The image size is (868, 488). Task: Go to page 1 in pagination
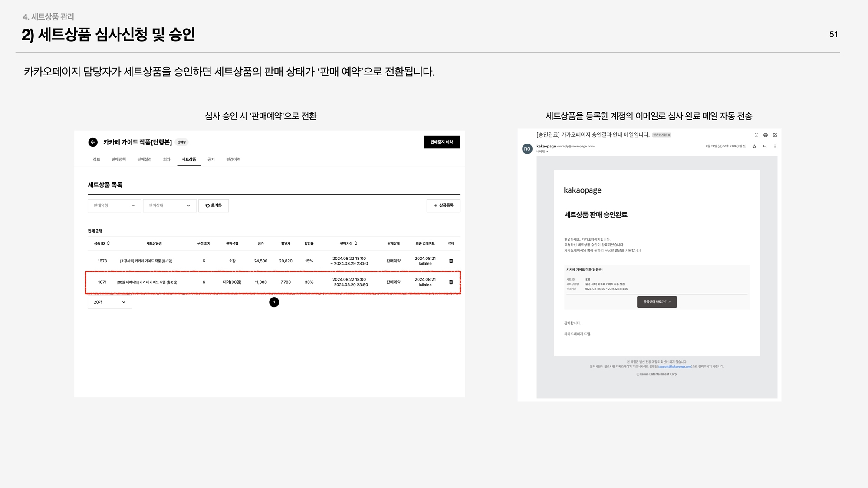point(274,302)
